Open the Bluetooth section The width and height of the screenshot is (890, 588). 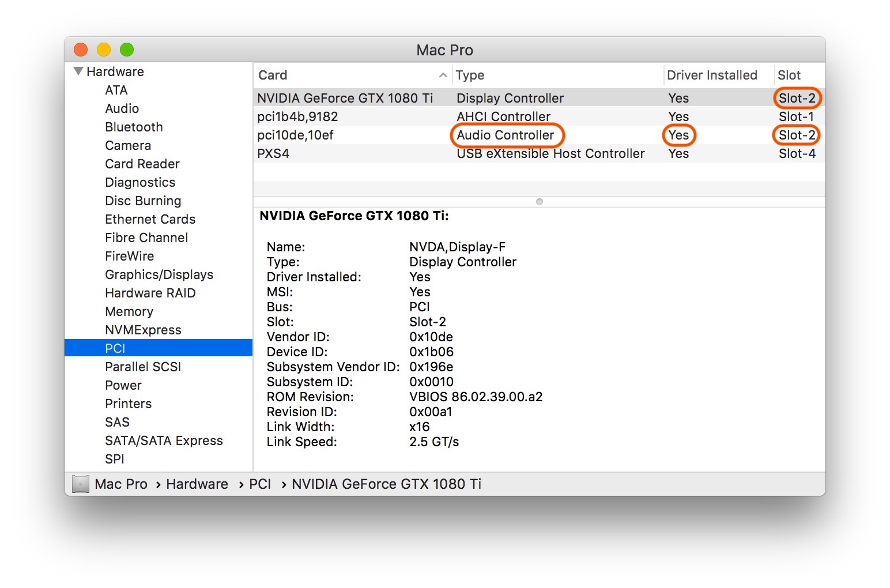[134, 127]
